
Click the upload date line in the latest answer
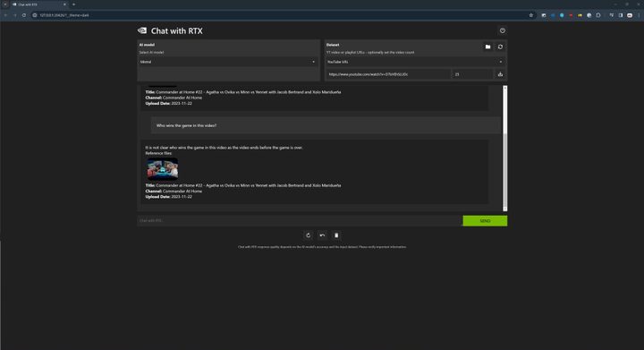168,197
